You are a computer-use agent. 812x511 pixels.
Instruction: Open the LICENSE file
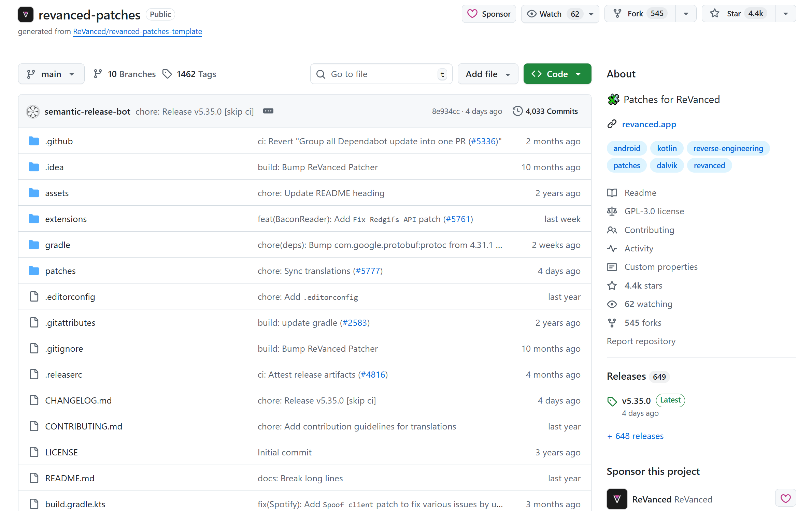click(61, 452)
